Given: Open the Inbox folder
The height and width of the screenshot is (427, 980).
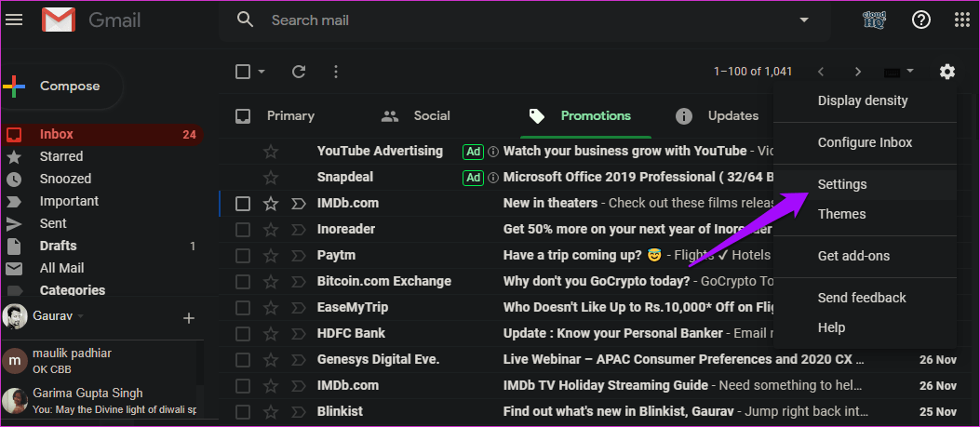Looking at the screenshot, I should point(101,134).
